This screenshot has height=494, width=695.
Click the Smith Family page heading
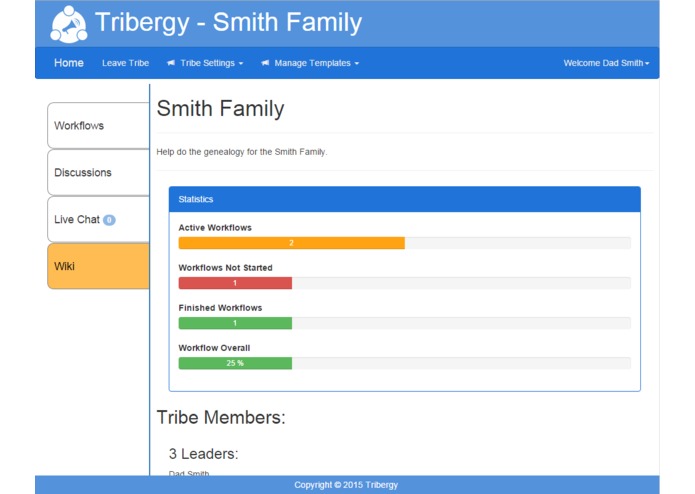pos(220,109)
